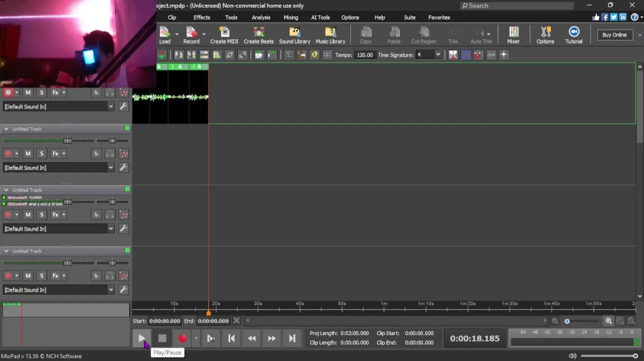Open settings wrench of the bottom track

click(x=123, y=289)
